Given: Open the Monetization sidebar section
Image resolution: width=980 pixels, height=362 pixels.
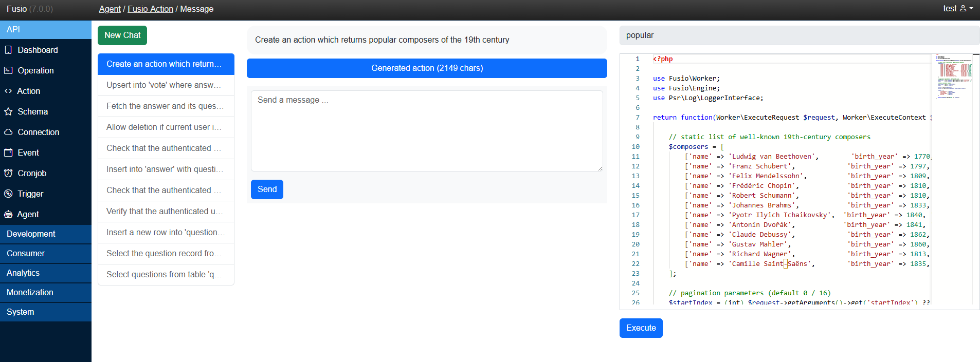Looking at the screenshot, I should pyautogui.click(x=45, y=292).
